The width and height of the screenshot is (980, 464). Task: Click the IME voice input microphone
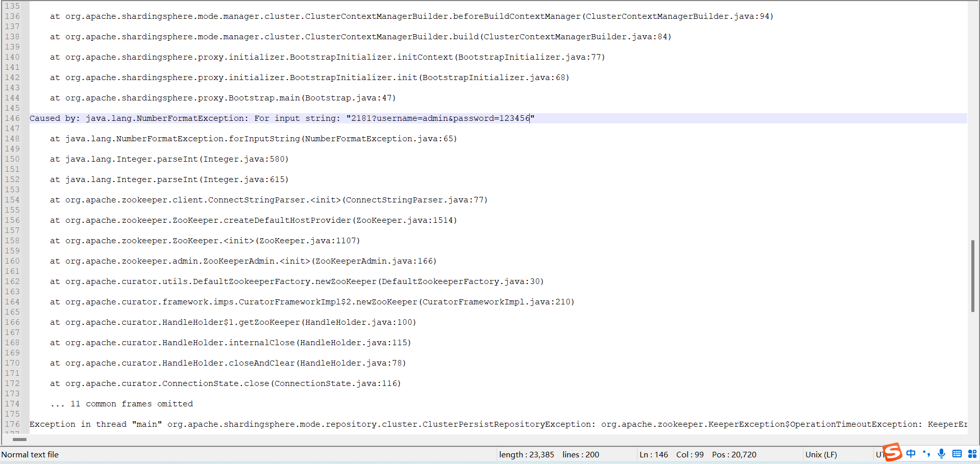(x=942, y=454)
